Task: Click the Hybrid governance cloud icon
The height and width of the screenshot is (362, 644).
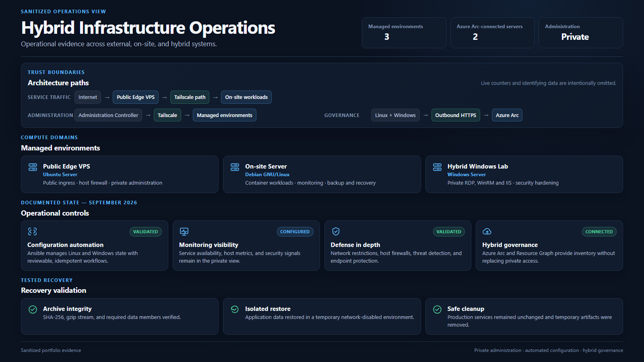Action: [487, 231]
